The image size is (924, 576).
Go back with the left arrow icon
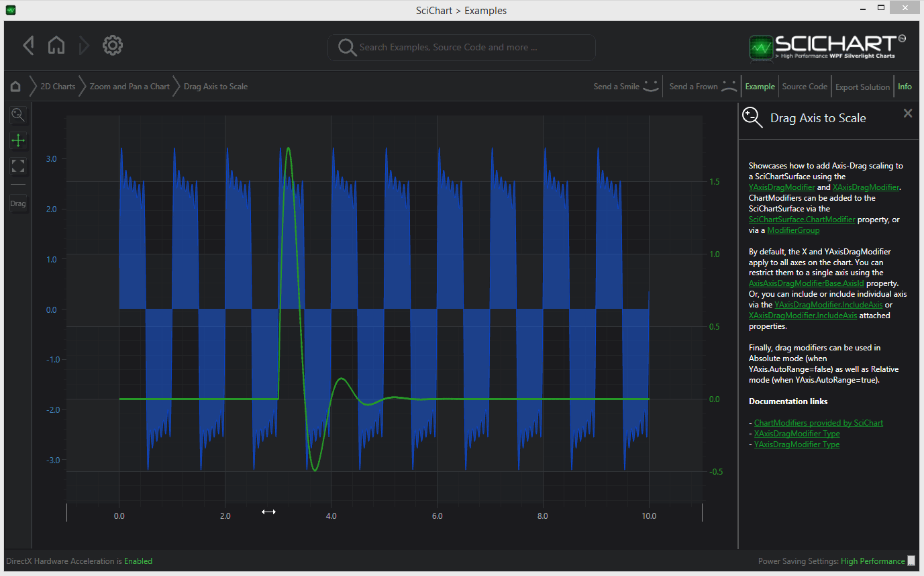coord(28,46)
